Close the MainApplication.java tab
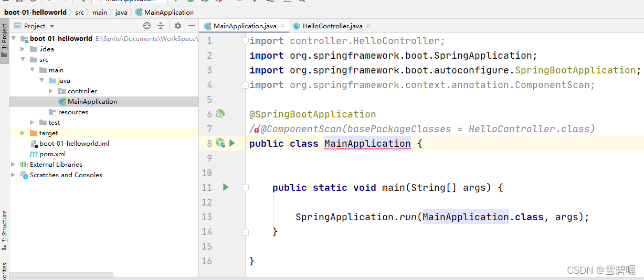644x280 pixels. (282, 25)
